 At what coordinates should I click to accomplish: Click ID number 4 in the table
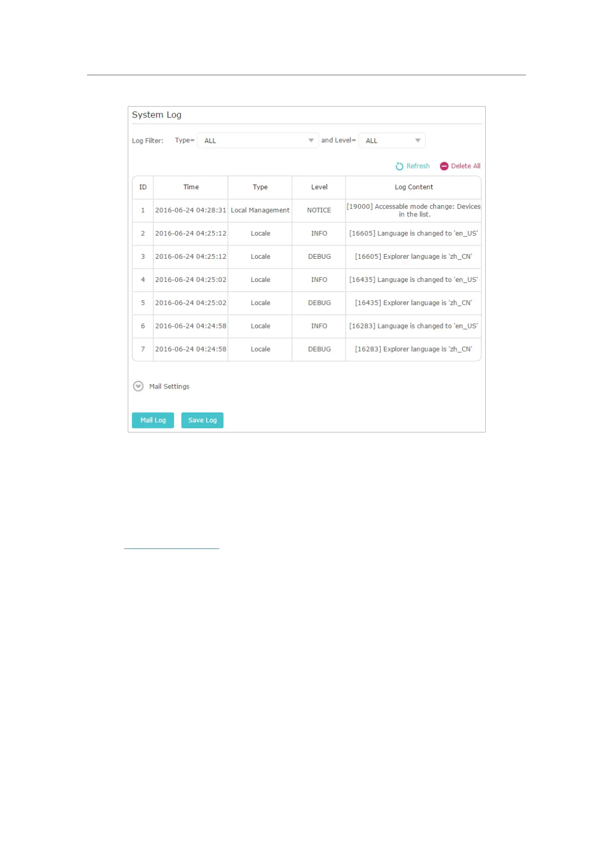pos(143,280)
